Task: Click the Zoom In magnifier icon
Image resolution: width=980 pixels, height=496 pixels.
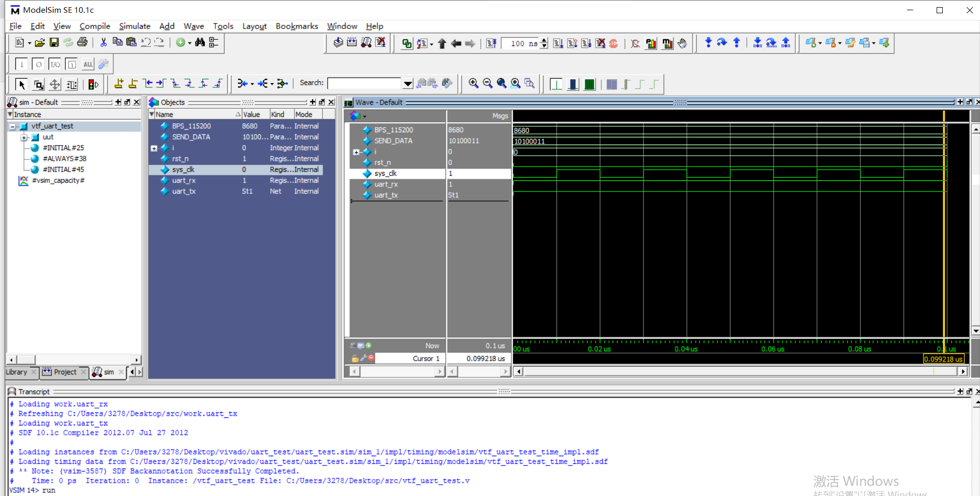Action: (x=473, y=84)
